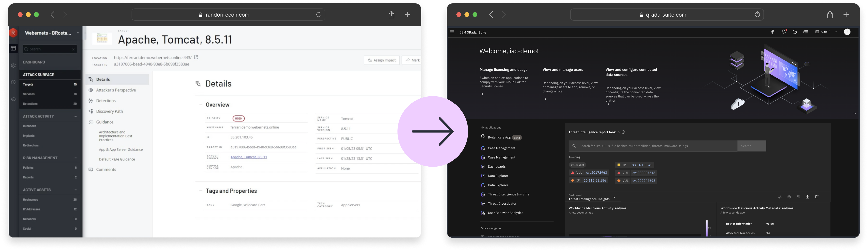Reload the qradarsuite.com page
This screenshot has width=868, height=251.
tap(757, 15)
